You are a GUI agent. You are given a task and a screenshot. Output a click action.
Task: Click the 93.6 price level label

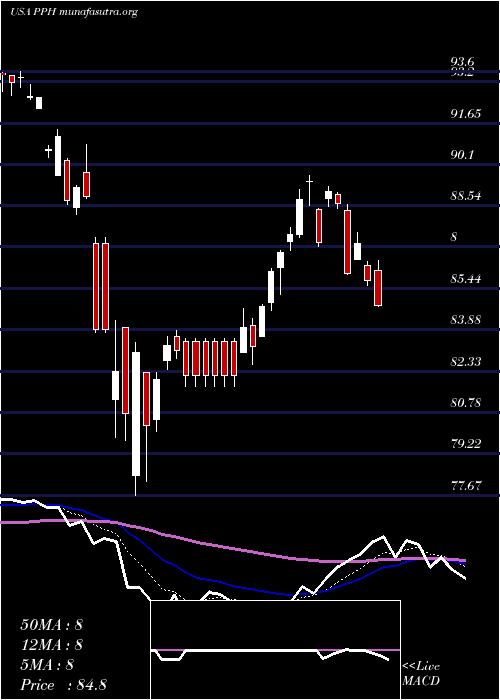462,62
